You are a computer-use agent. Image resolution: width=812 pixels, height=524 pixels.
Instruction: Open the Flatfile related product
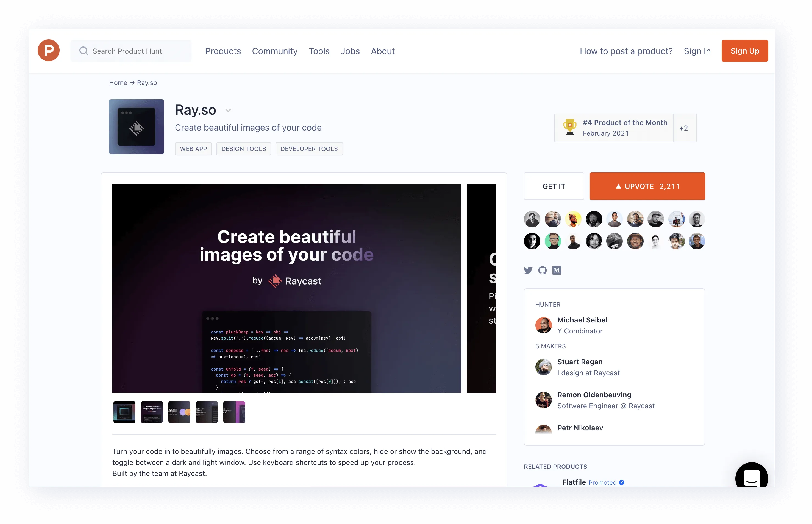click(x=574, y=482)
